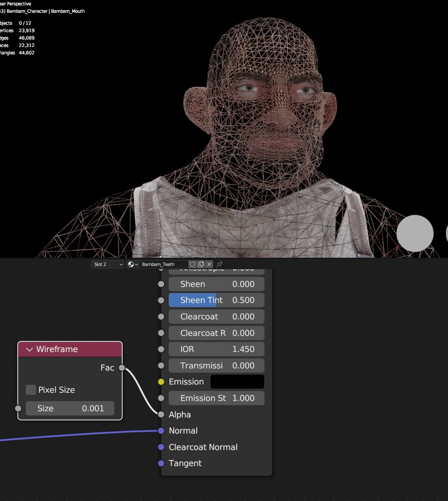The width and height of the screenshot is (448, 501).
Task: Click the purple Normal input socket
Action: tap(161, 431)
